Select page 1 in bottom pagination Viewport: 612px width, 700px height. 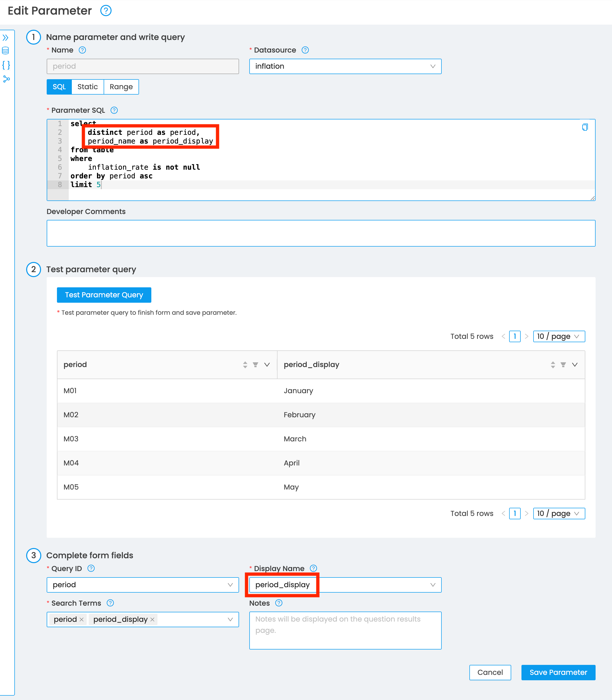pyautogui.click(x=515, y=514)
